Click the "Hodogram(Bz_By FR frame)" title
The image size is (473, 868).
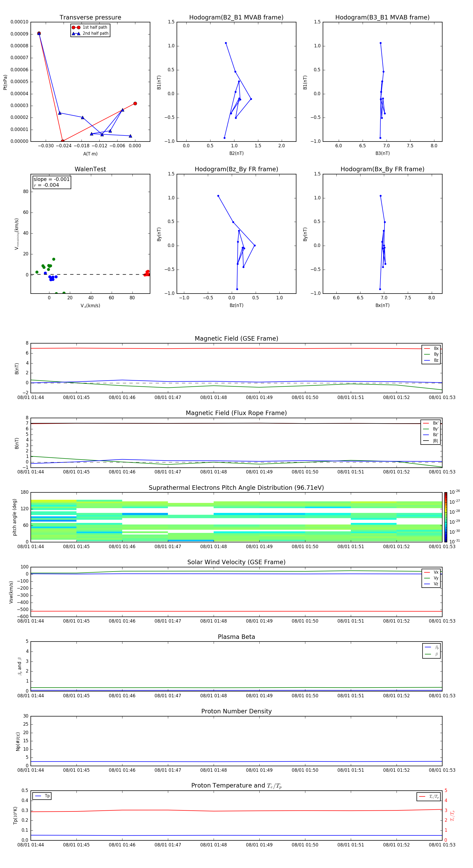236,169
